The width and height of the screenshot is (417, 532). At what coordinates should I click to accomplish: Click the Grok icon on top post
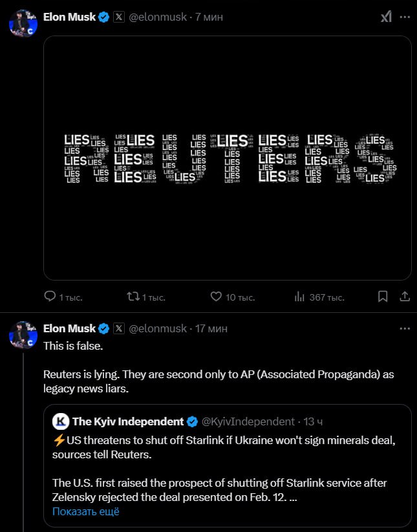pos(385,17)
